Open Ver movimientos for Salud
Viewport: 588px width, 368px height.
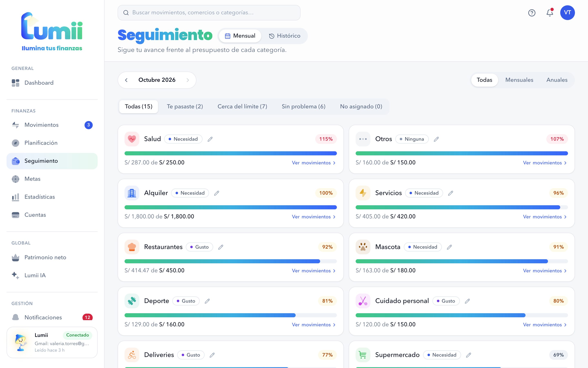[x=314, y=163]
